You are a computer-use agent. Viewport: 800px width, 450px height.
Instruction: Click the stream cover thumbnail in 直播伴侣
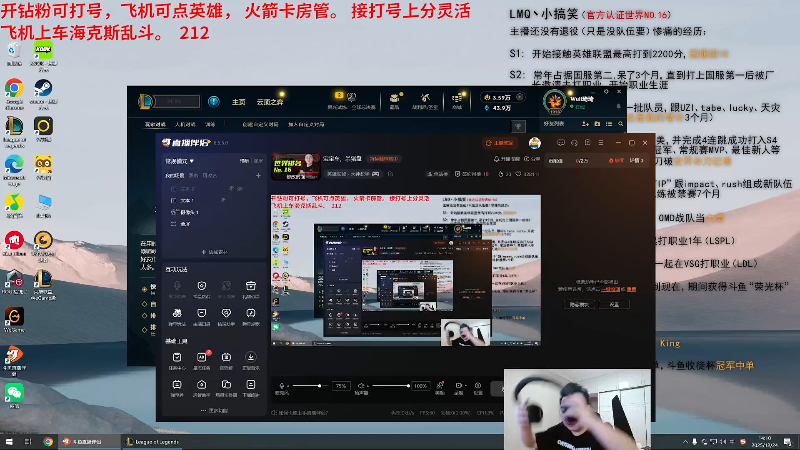296,167
